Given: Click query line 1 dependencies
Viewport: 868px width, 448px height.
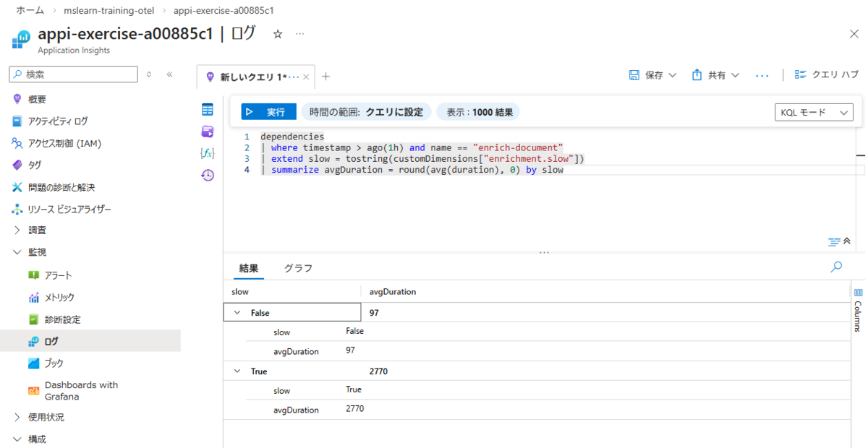Looking at the screenshot, I should [x=292, y=137].
